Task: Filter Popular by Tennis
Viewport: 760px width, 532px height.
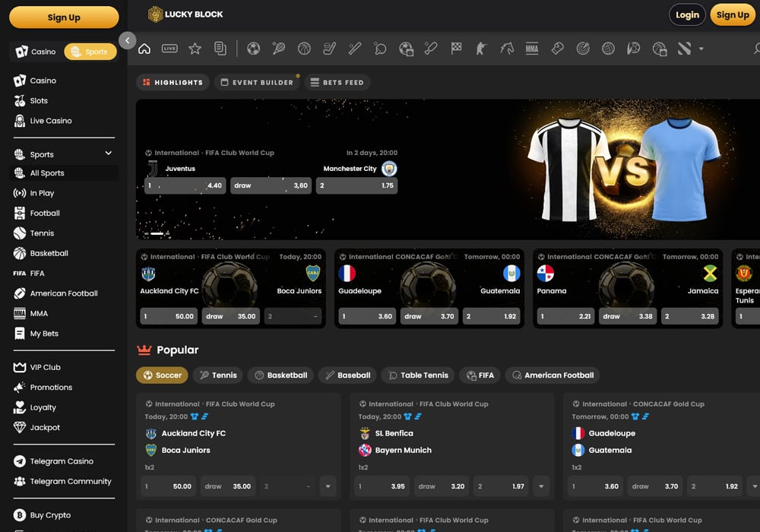Action: [x=218, y=375]
